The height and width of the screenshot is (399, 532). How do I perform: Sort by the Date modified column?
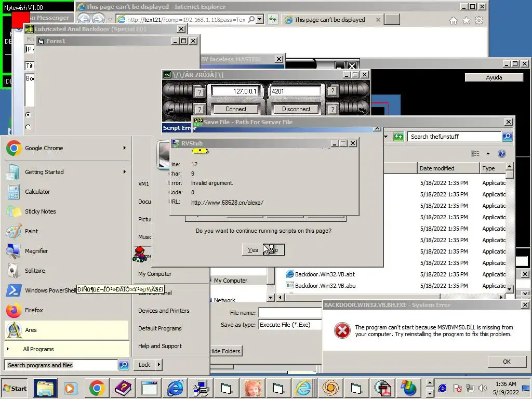448,168
